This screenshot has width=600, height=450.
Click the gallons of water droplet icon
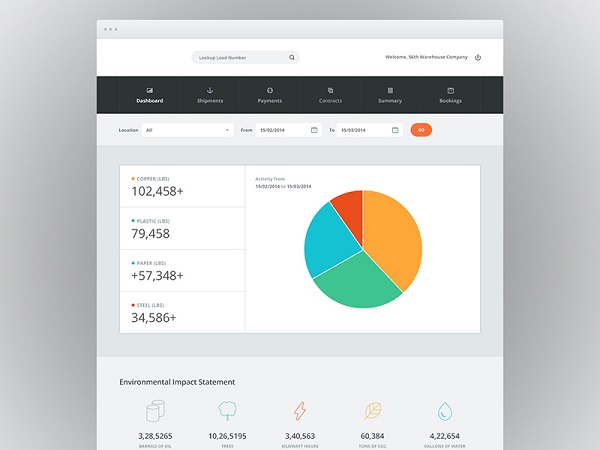tap(445, 412)
